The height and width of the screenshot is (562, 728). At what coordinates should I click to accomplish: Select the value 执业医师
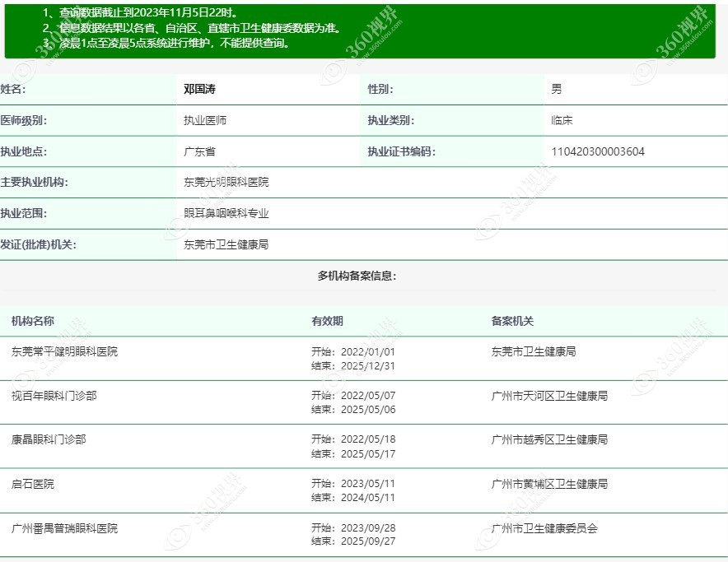[205, 120]
